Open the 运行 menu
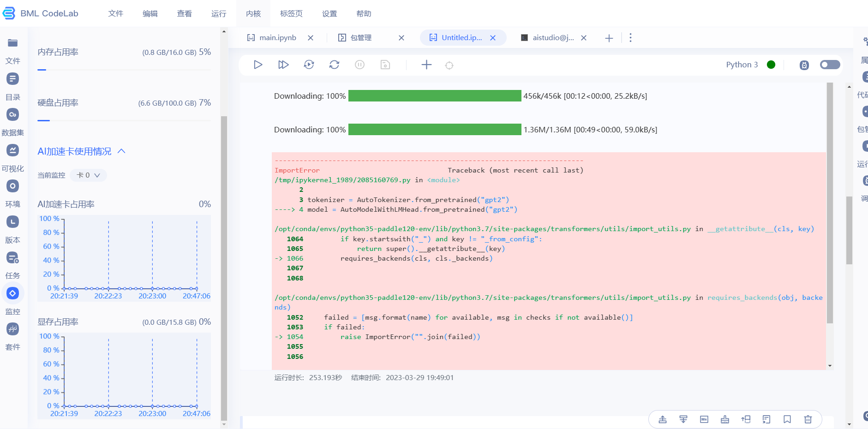The width and height of the screenshot is (868, 429). point(219,14)
